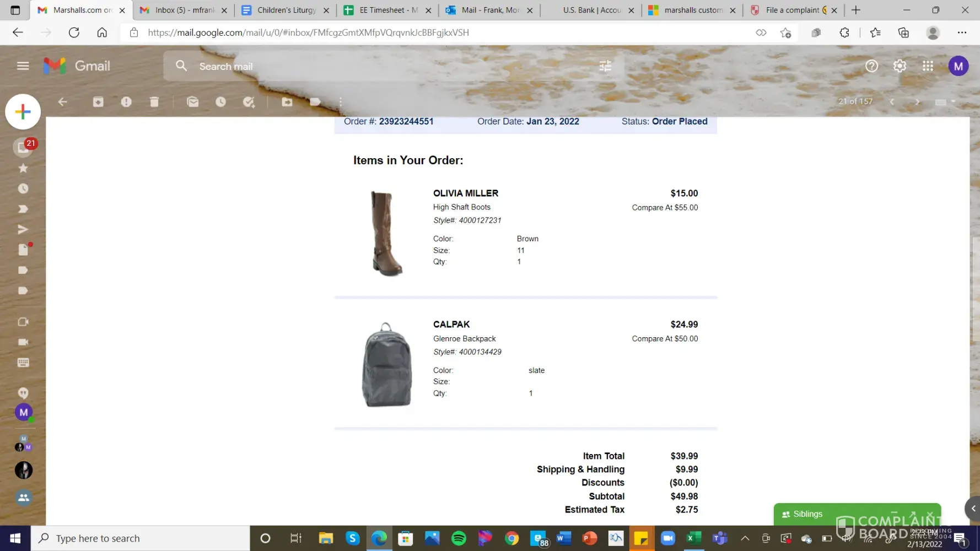The image size is (980, 551).
Task: Open Snoozed in the sidebar
Action: (23, 188)
